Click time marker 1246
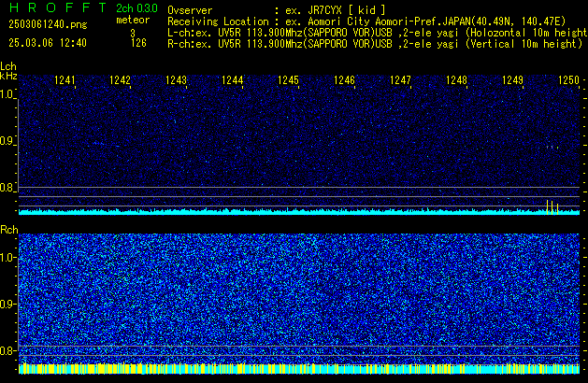 click(344, 80)
